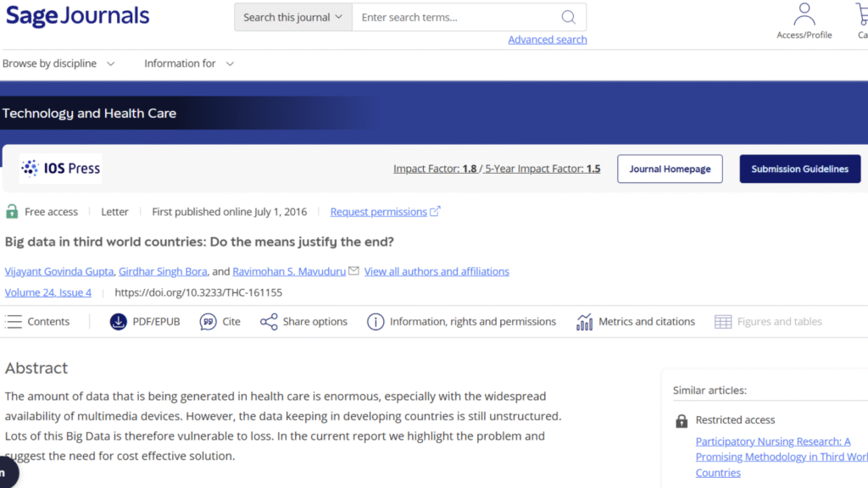This screenshot has height=488, width=868.
Task: Open the Advanced search link
Action: [547, 40]
